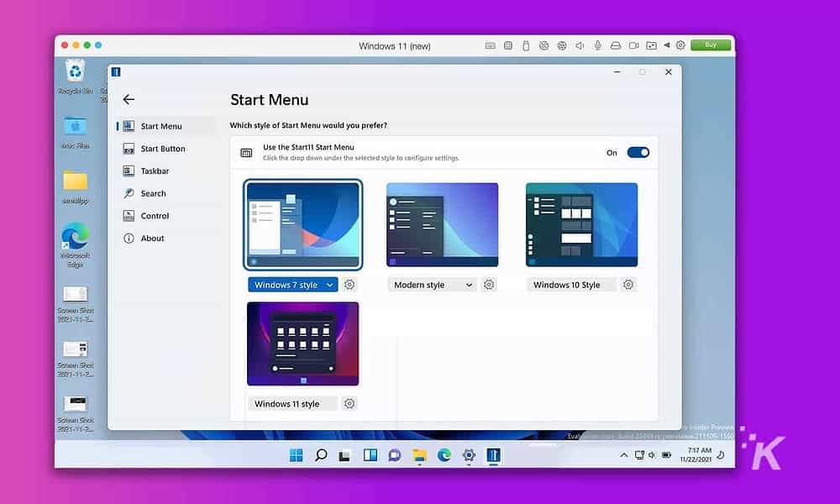The image size is (840, 504).
Task: Click the green Buy button
Action: (711, 45)
